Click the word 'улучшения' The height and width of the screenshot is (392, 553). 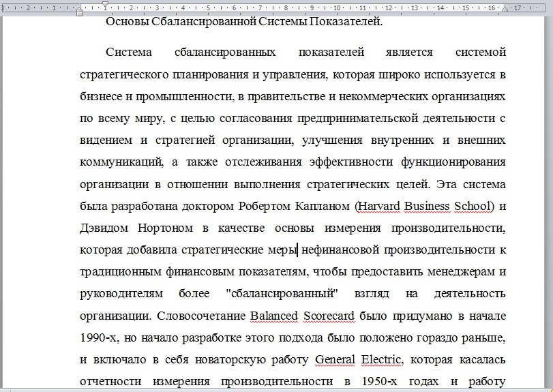pos(332,140)
